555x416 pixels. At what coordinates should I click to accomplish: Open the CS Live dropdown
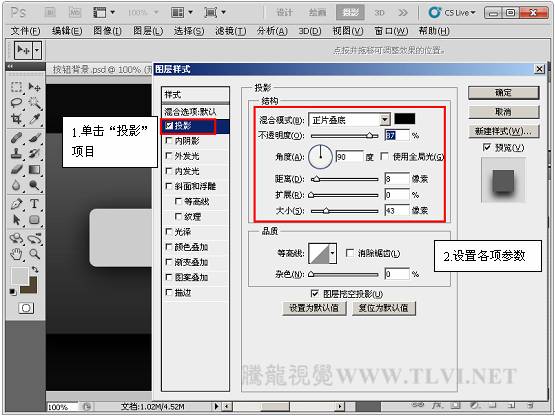[452, 13]
